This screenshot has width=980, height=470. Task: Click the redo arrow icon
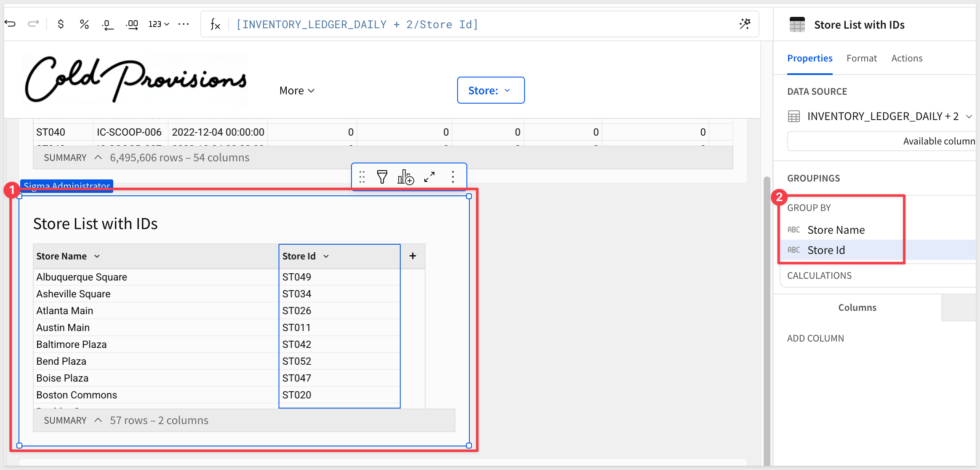(x=33, y=24)
